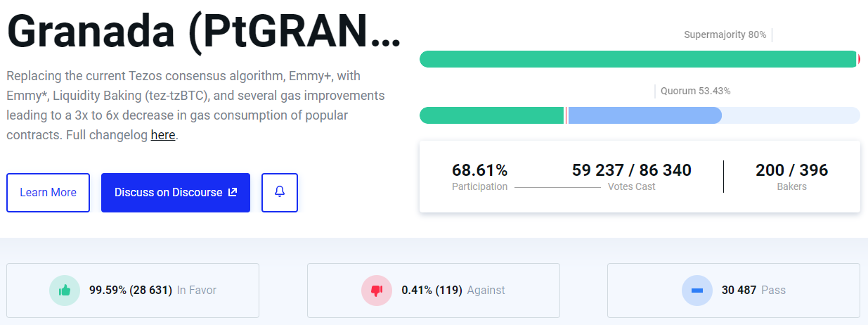Click the Supermajority 80% marker label

point(725,34)
